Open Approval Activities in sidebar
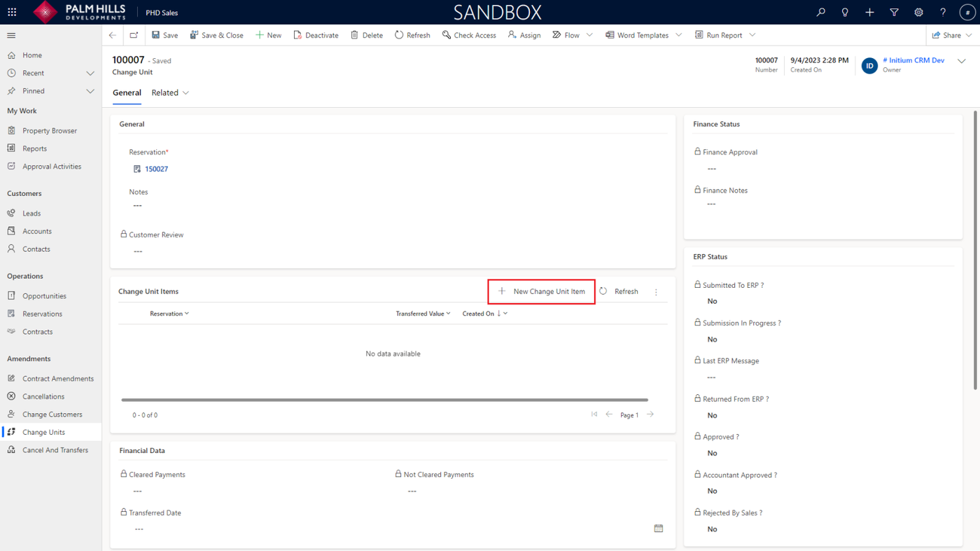The width and height of the screenshot is (980, 551). 50,167
